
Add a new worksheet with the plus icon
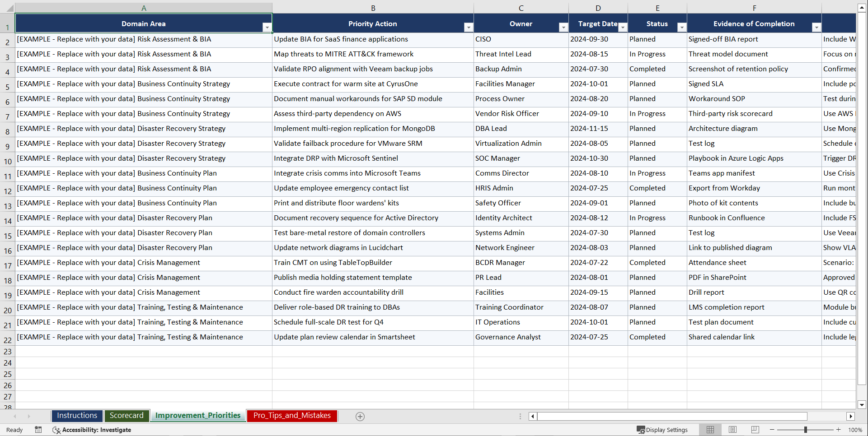(x=360, y=416)
